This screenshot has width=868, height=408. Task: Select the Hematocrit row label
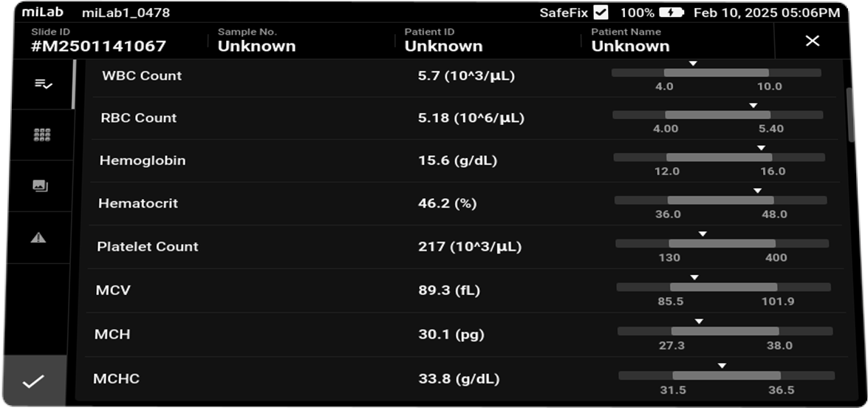pyautogui.click(x=139, y=203)
